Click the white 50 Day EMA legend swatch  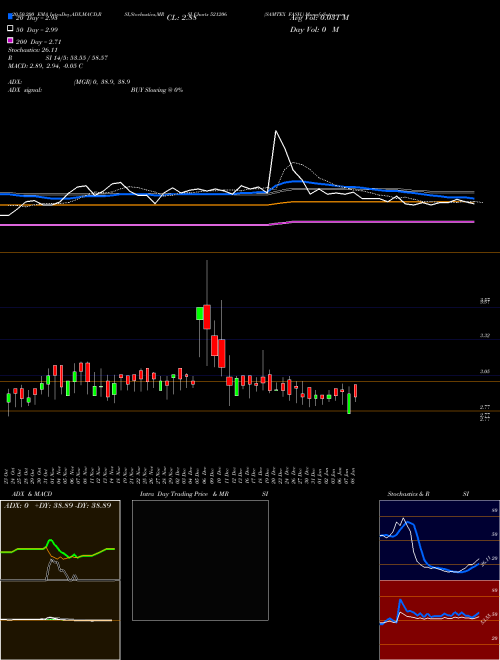10,29
